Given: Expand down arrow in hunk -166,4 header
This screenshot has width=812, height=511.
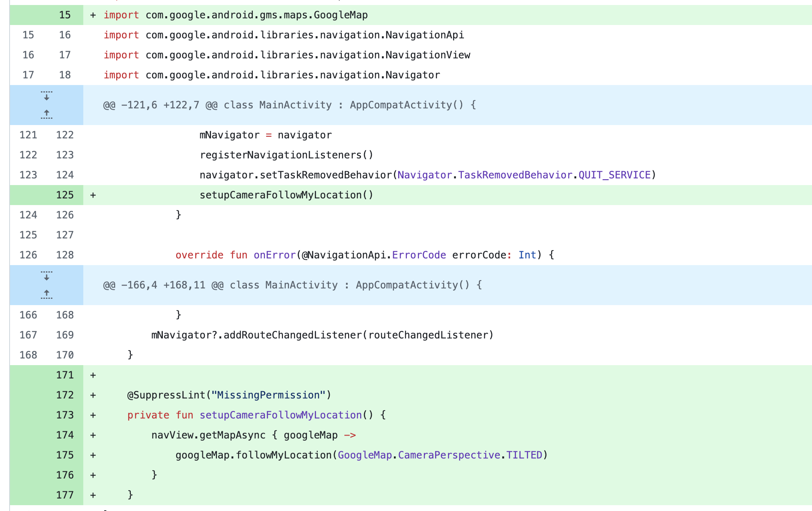Looking at the screenshot, I should (x=47, y=276).
